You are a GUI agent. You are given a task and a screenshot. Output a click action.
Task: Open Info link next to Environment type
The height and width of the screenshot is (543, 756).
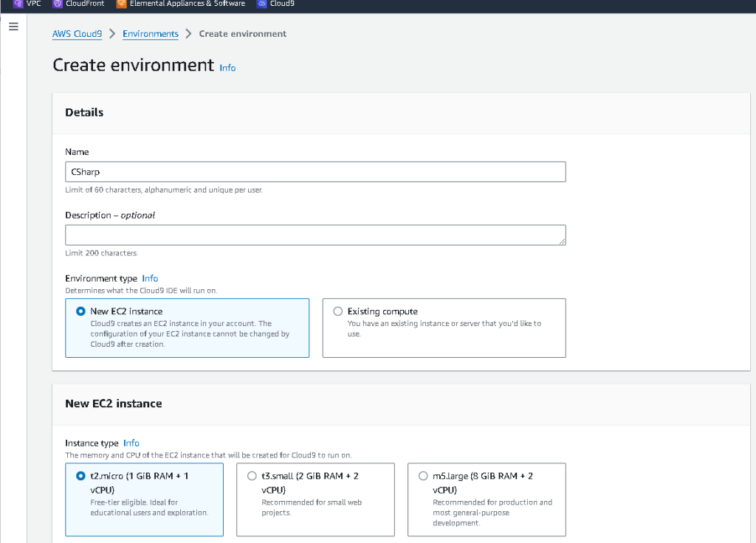(150, 278)
